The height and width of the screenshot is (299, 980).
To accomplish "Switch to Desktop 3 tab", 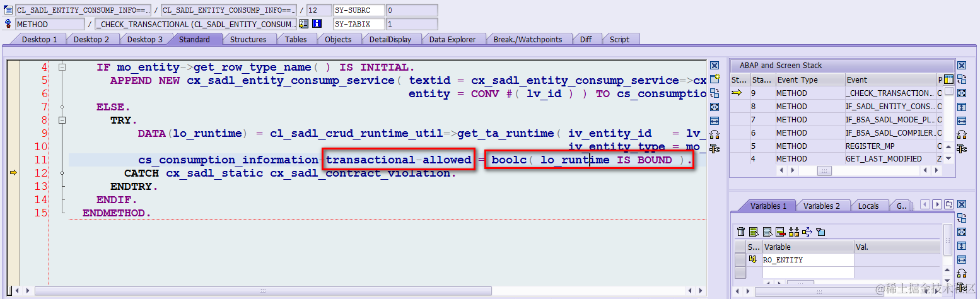I will [x=145, y=39].
